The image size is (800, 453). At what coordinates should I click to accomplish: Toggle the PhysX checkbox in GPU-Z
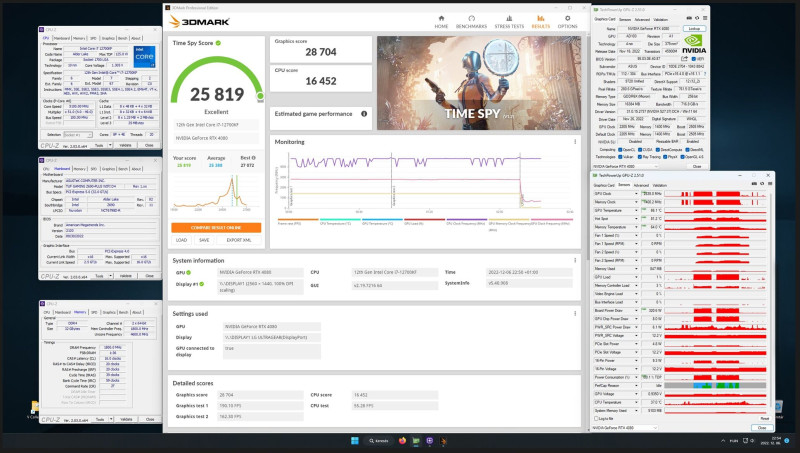click(664, 157)
